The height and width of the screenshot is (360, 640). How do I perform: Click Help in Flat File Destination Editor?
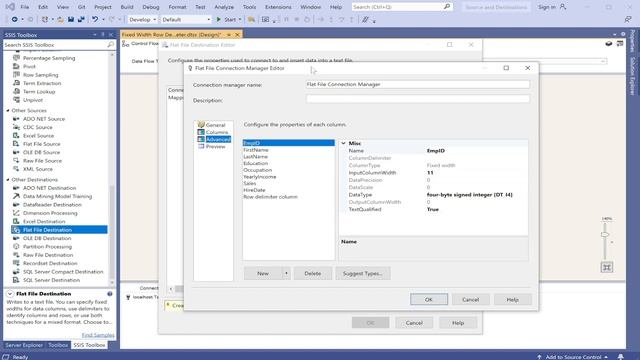[458, 323]
